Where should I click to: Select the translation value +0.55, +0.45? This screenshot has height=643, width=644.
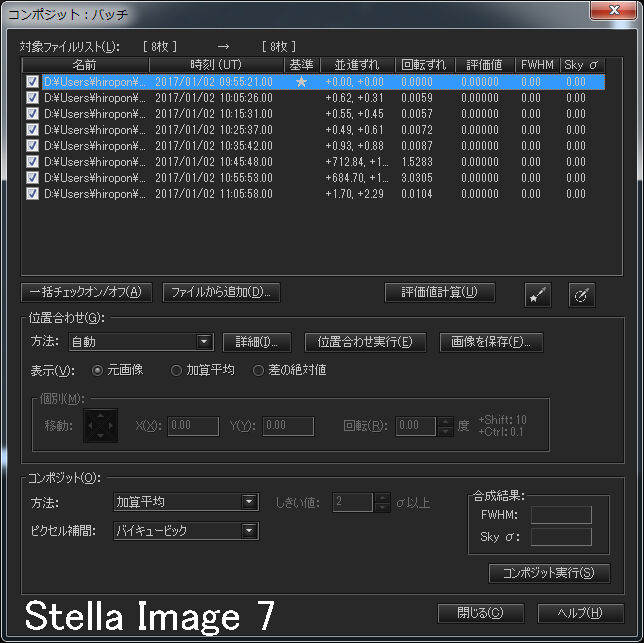coord(354,114)
